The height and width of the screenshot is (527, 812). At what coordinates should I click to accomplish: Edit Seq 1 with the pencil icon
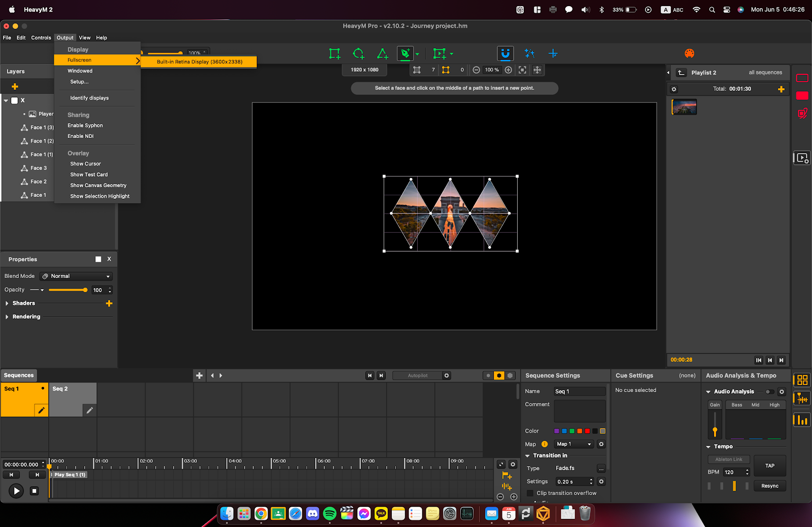(x=41, y=410)
